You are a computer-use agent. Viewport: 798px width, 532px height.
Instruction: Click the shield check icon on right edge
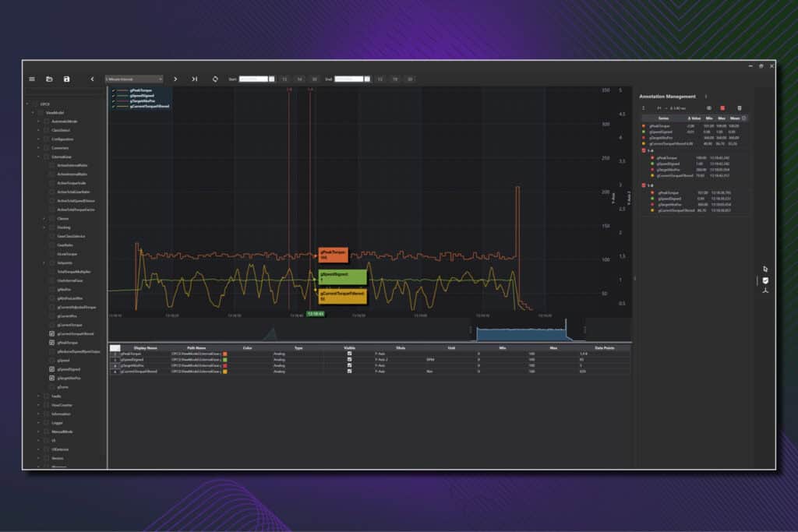pos(765,280)
